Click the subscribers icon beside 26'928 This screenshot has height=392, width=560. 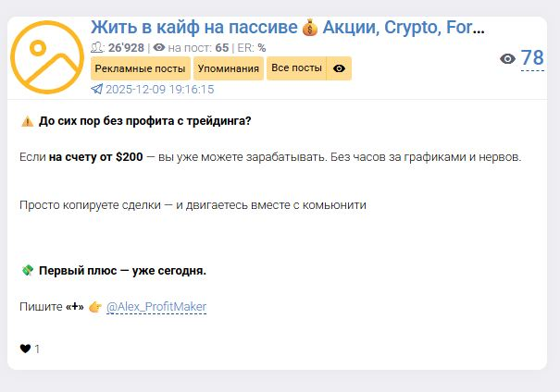(97, 48)
